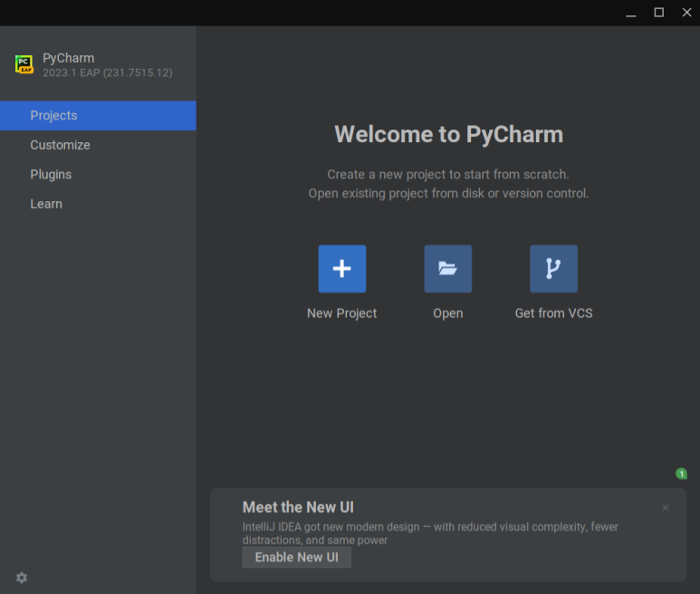Click the New Project text label
This screenshot has width=700, height=594.
(342, 313)
